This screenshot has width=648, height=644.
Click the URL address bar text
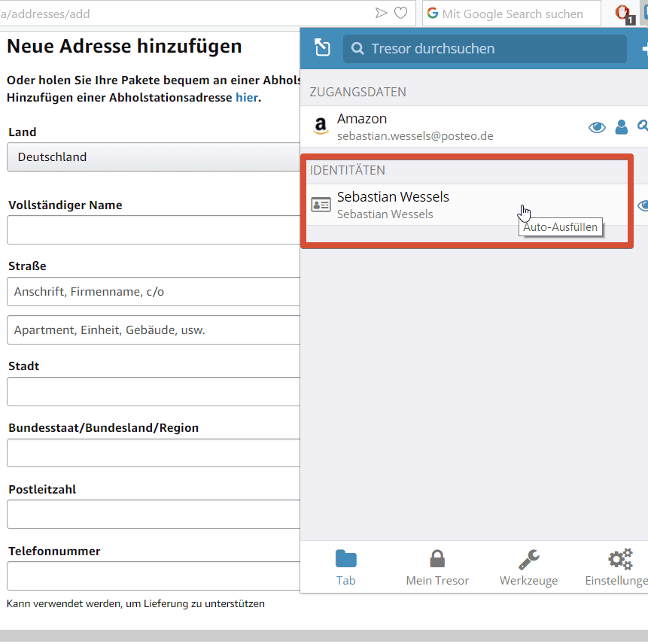click(x=44, y=14)
